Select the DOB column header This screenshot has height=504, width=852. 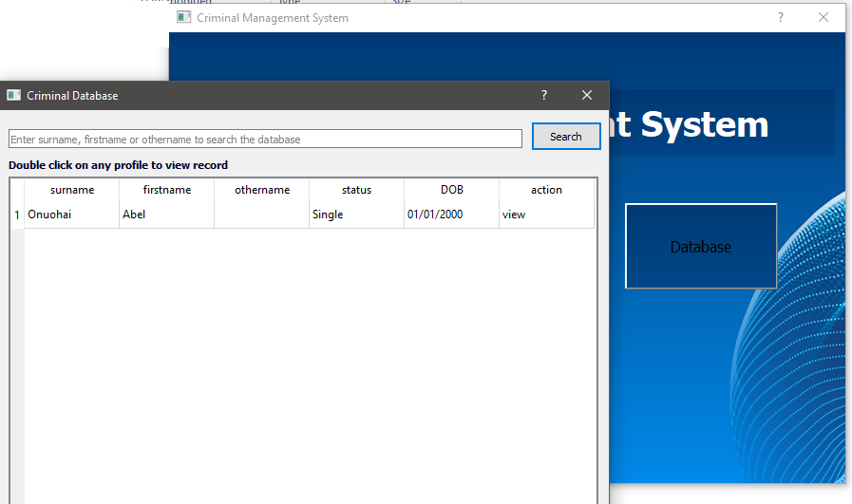(451, 190)
